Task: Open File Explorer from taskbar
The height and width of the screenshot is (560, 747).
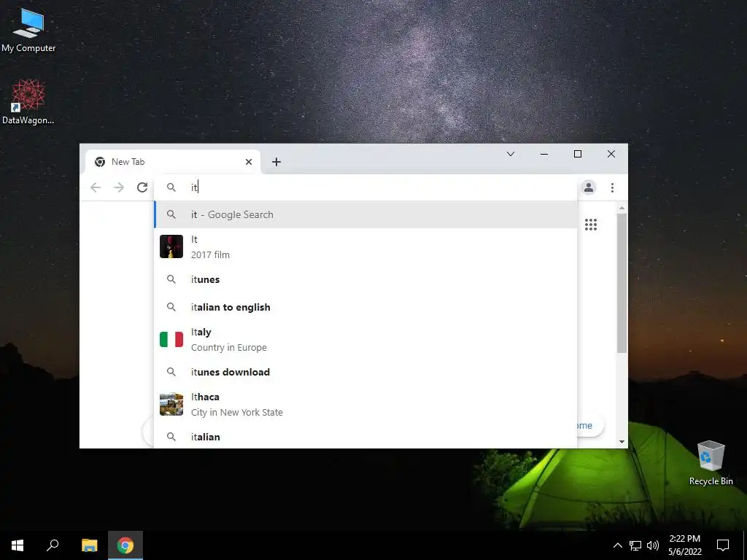Action: [x=89, y=545]
